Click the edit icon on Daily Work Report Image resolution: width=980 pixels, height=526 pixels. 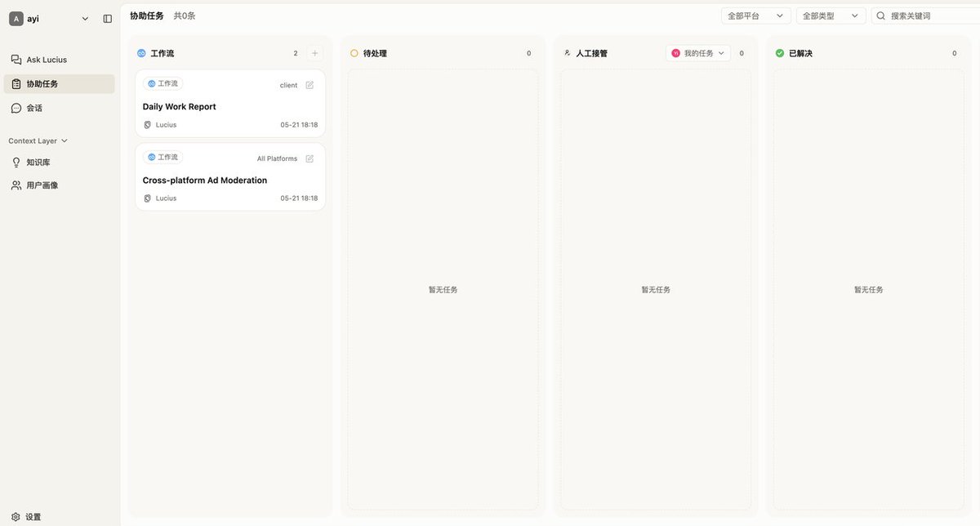(x=310, y=85)
